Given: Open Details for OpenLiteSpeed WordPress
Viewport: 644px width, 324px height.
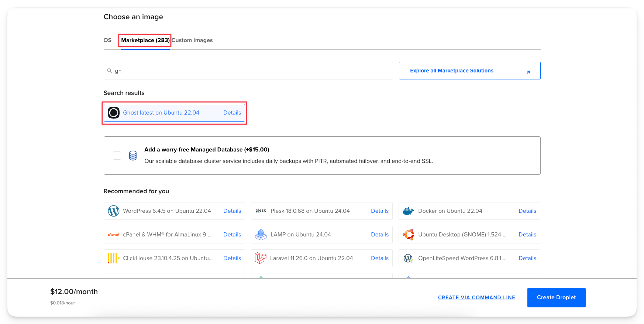Looking at the screenshot, I should pos(527,258).
